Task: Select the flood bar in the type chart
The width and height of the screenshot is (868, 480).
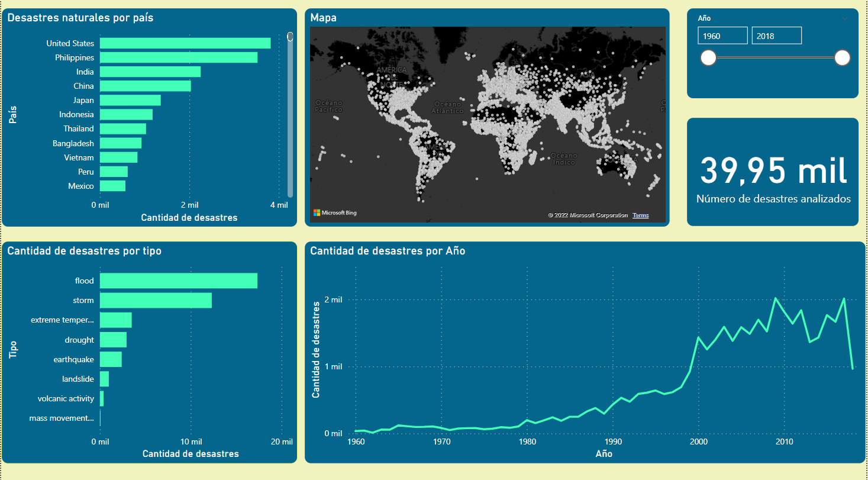Action: pos(178,280)
